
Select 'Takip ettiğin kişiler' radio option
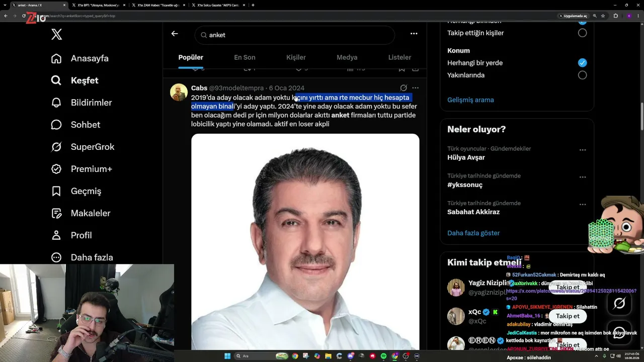[x=582, y=33]
